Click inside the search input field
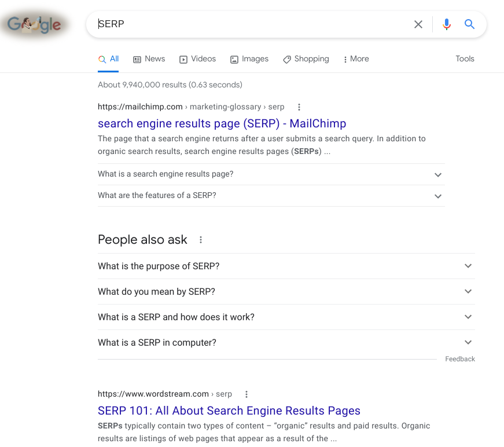Screen dimensions: 504x447 pos(249,24)
